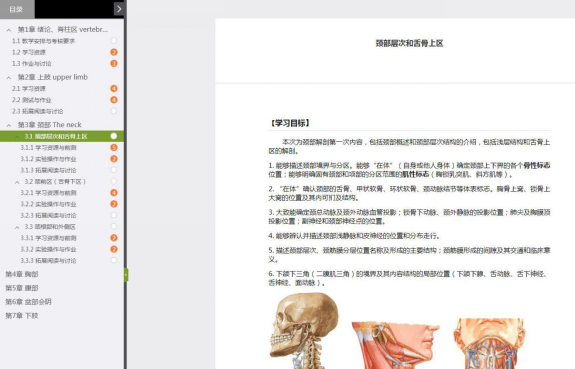
Task: Open chapter 第4章 胸部
Action: 22,274
